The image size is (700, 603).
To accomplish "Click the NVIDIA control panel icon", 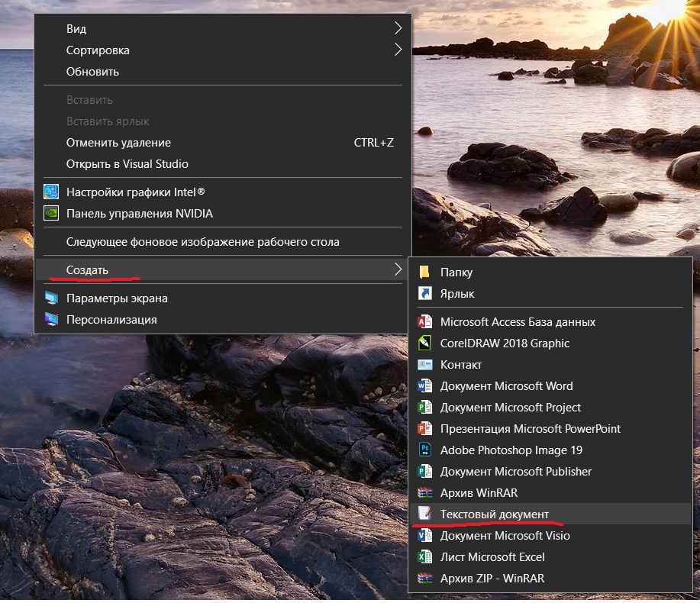I will pos(51,214).
